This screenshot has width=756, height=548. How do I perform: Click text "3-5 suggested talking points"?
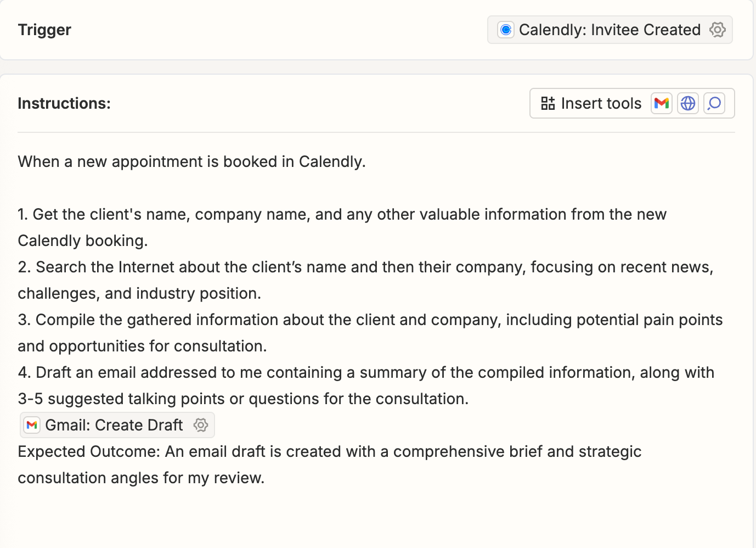[121, 399]
